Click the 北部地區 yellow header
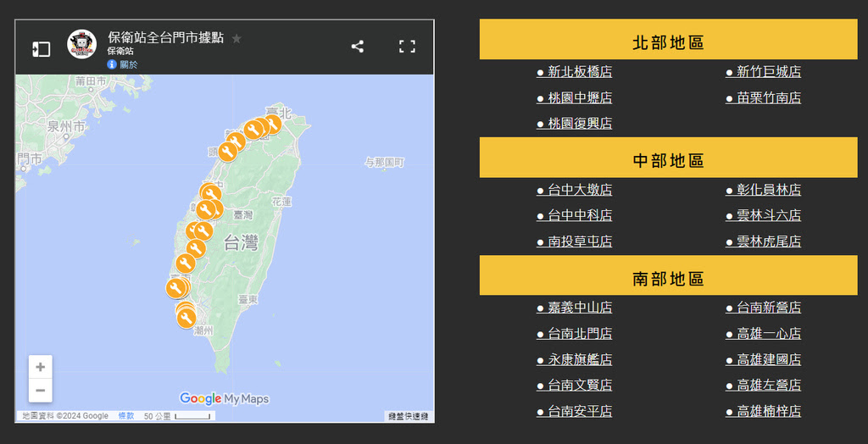The height and width of the screenshot is (444, 868). coord(668,39)
